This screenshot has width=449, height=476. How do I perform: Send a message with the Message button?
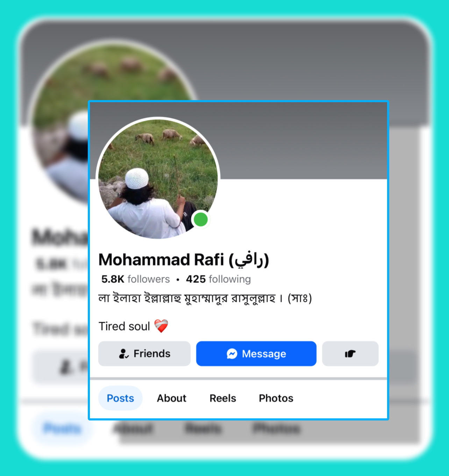[x=256, y=354]
